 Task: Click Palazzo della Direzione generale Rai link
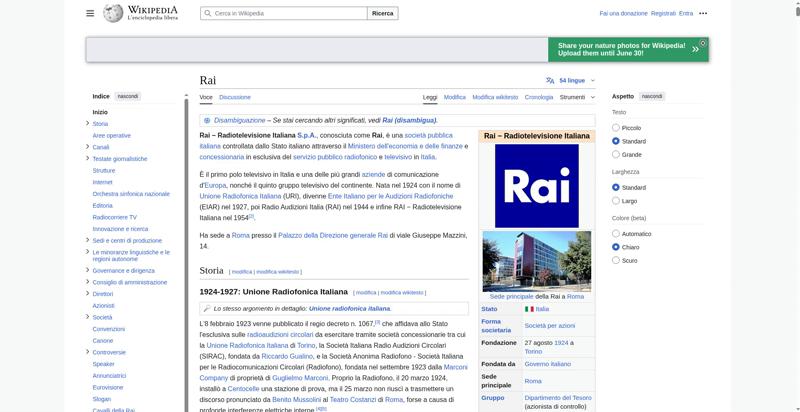click(x=333, y=236)
